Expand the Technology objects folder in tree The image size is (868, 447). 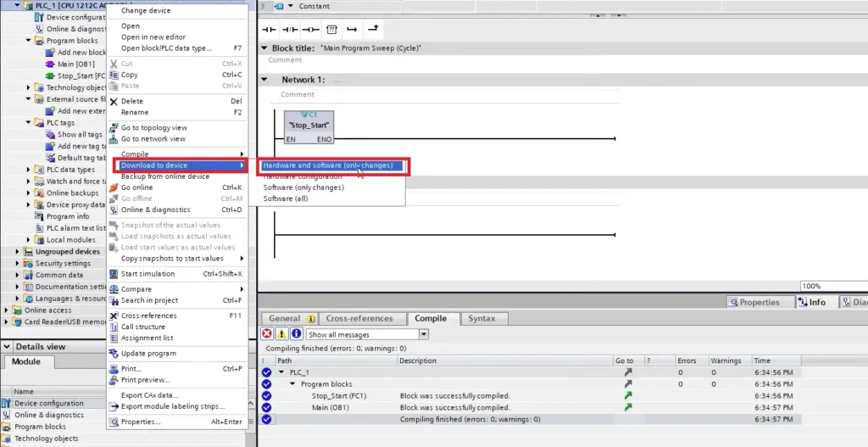[28, 87]
